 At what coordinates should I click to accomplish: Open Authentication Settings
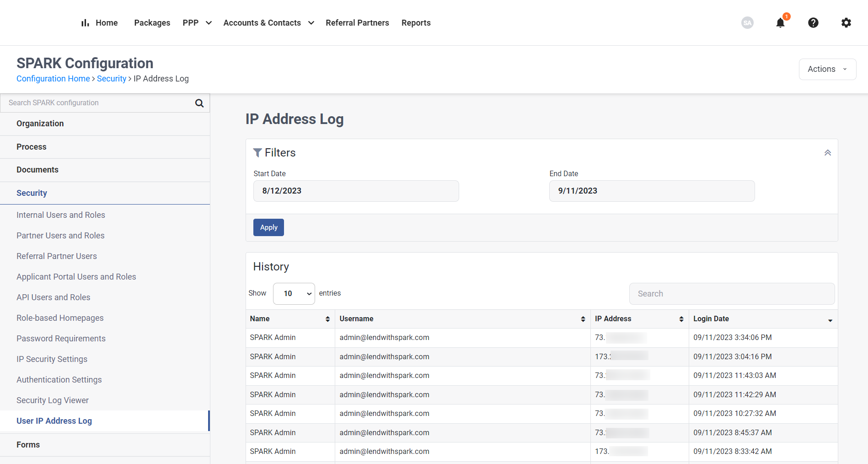point(59,380)
